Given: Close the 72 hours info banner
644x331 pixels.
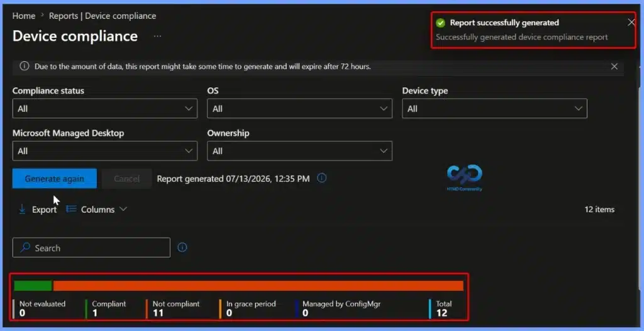Looking at the screenshot, I should [614, 66].
